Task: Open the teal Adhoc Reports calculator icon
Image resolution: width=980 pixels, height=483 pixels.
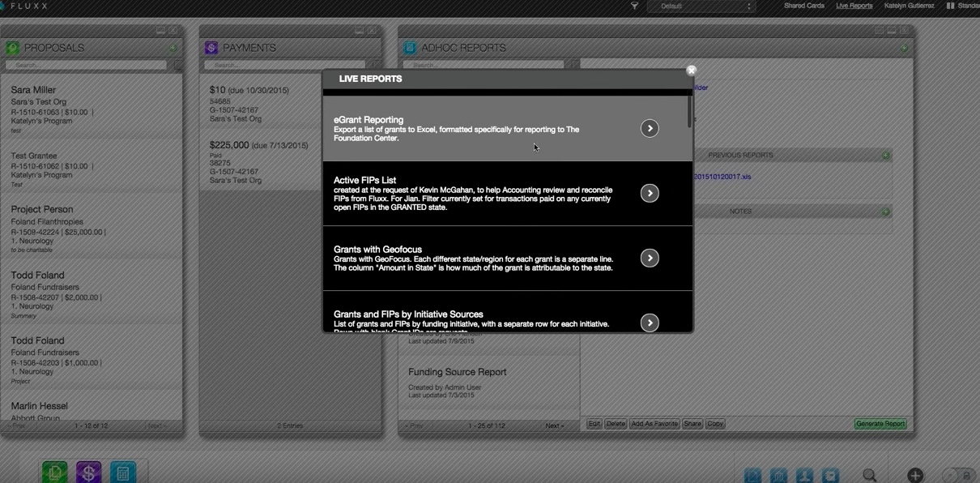Action: pyautogui.click(x=123, y=472)
